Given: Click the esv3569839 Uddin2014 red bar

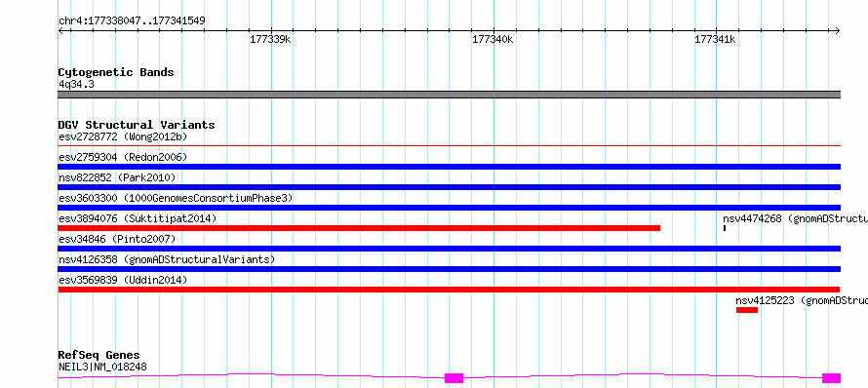Looking at the screenshot, I should 449,290.
